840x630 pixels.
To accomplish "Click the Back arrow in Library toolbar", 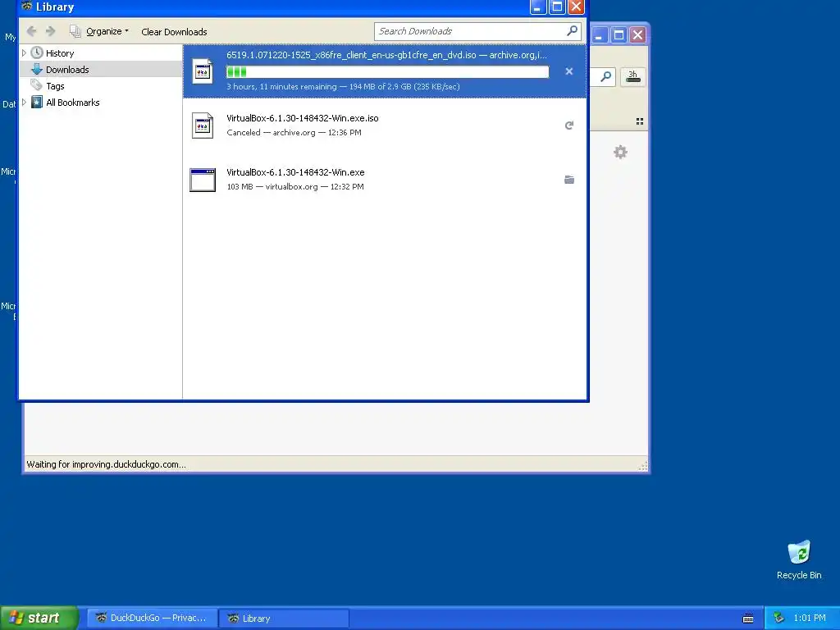I will (32, 31).
